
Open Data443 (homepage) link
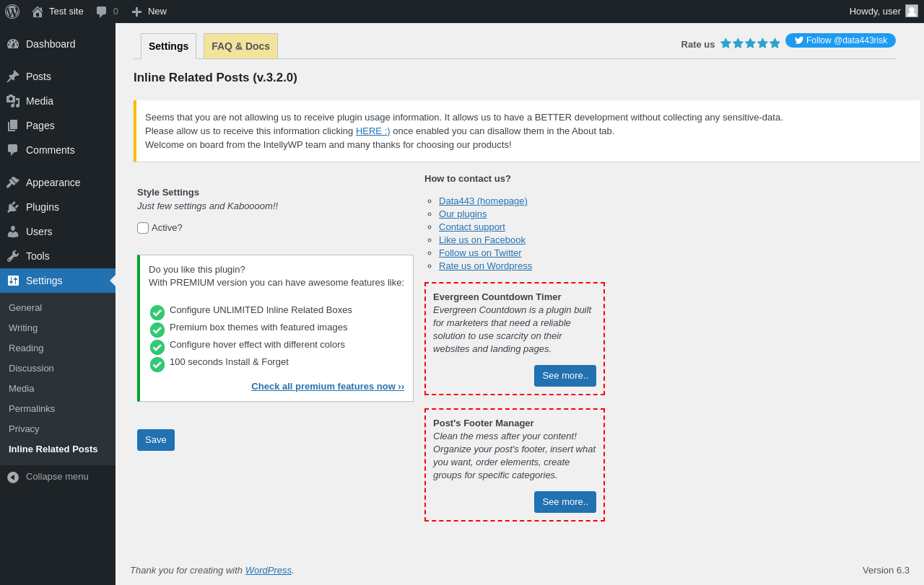[x=483, y=201]
